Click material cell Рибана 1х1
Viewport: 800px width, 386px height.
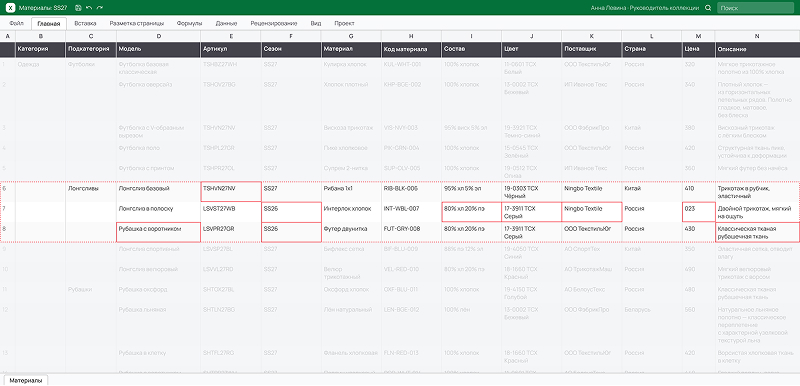[351, 192]
